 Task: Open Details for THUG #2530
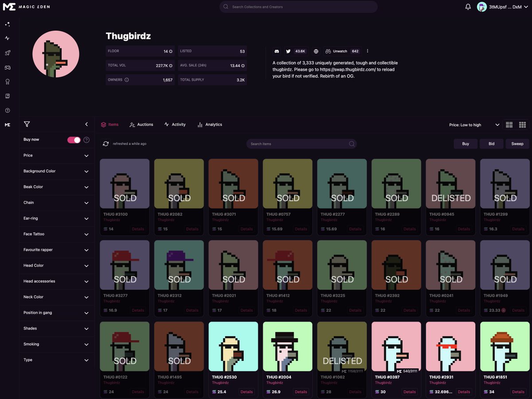(x=246, y=392)
